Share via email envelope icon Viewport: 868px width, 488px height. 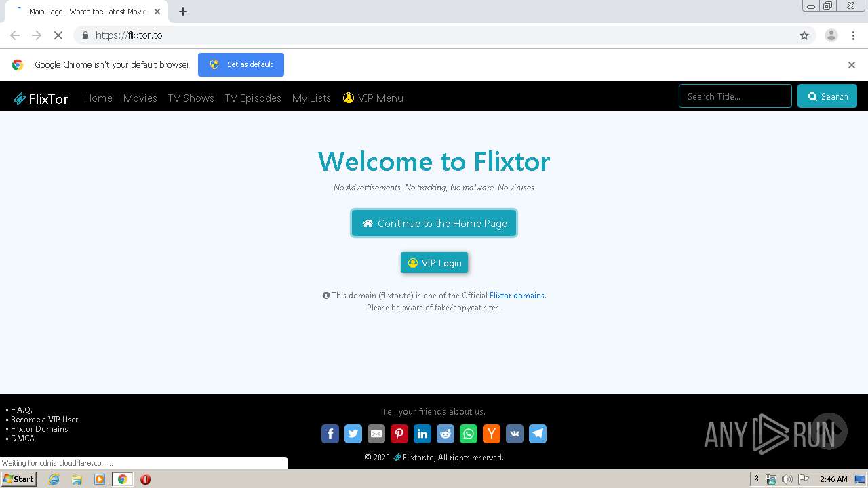(x=376, y=434)
